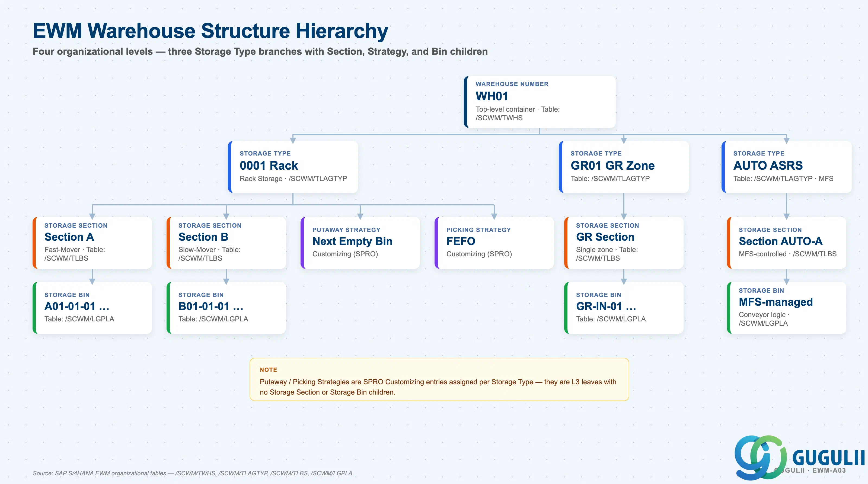Click 'Rack Storage · /SCWM/TLAGTYP' text
This screenshot has width=868, height=484.
(x=293, y=179)
